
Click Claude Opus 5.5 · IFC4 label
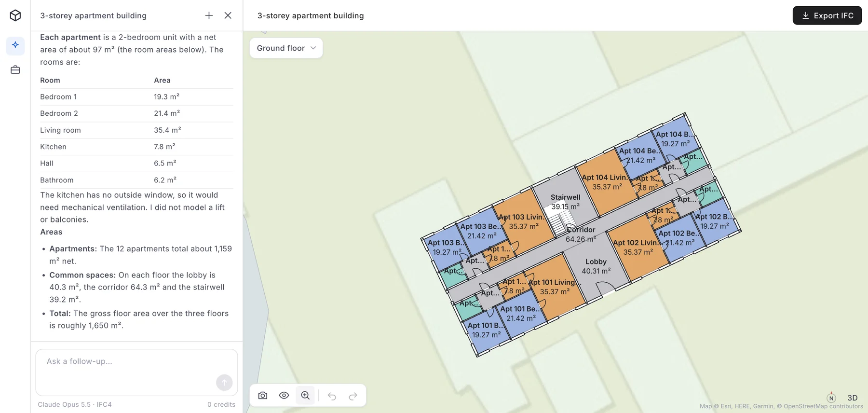(75, 404)
